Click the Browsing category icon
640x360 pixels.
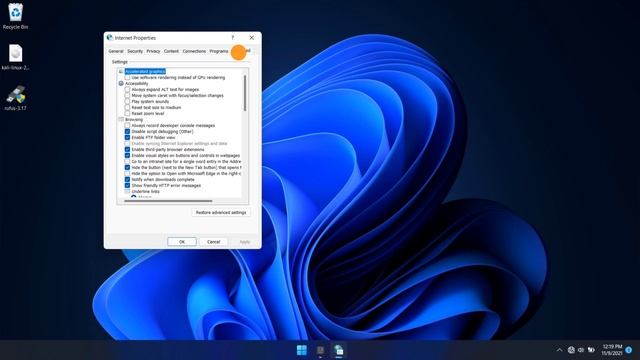121,120
